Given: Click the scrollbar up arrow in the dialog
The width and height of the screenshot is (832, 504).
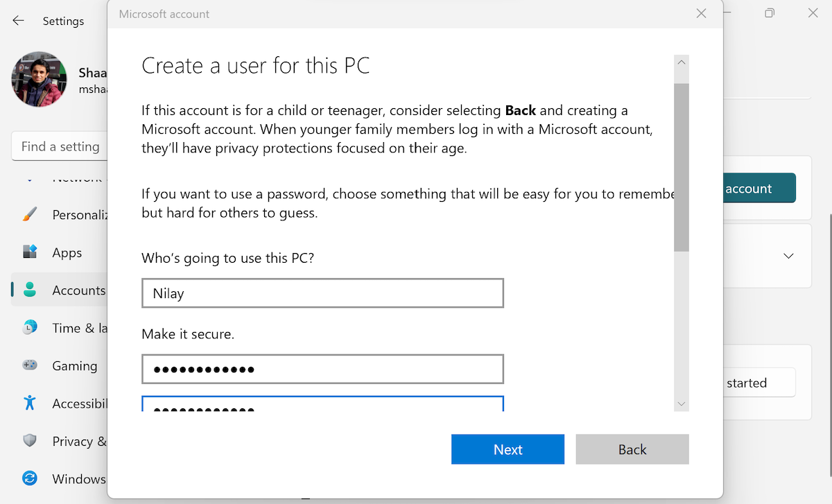Looking at the screenshot, I should (682, 62).
